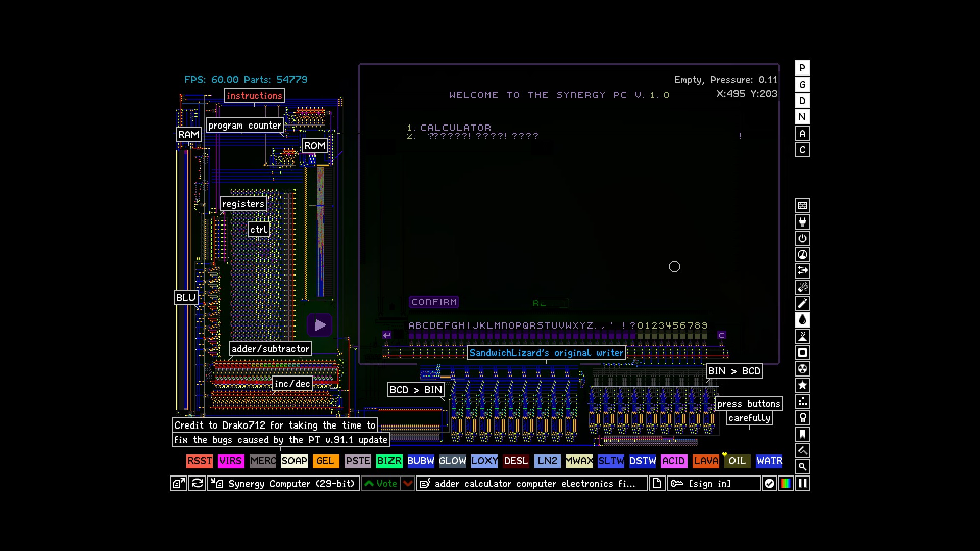The image size is (980, 551).
Task: Select the Radioactive elements category
Action: coord(802,369)
